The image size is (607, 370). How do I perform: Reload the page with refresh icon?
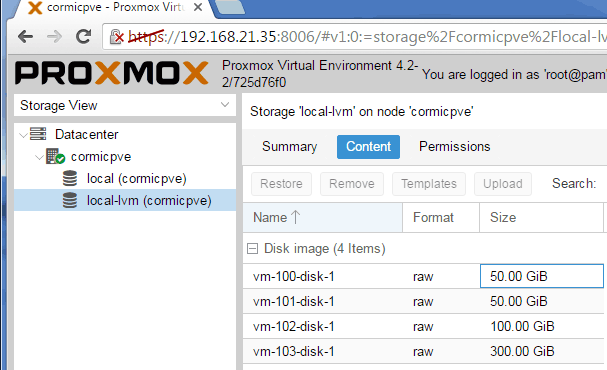coord(83,37)
